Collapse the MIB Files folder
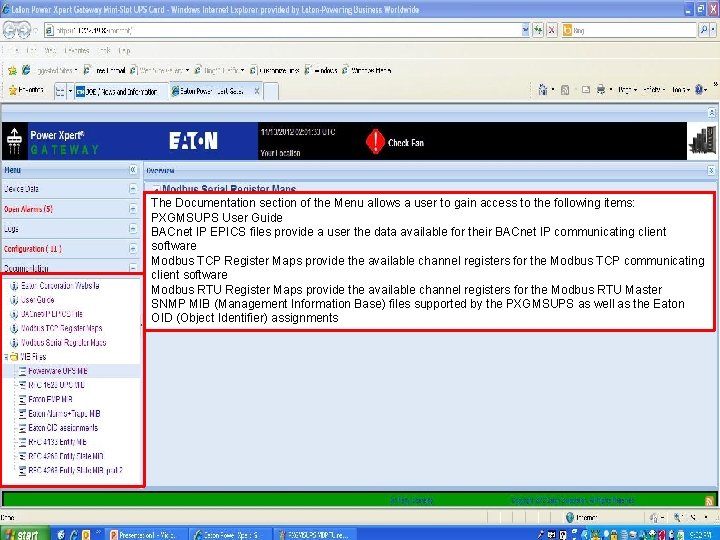This screenshot has width=720, height=540. tap(6, 357)
